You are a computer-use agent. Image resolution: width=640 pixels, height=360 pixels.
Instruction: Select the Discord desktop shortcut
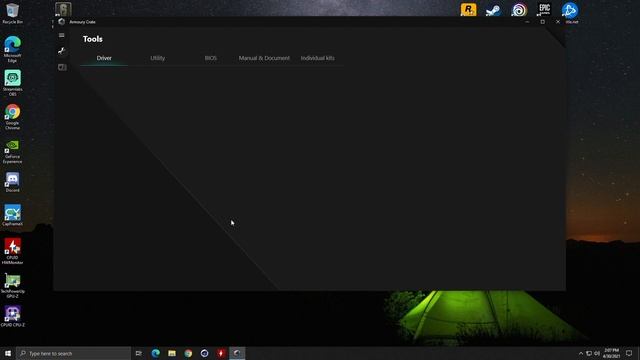click(x=13, y=182)
